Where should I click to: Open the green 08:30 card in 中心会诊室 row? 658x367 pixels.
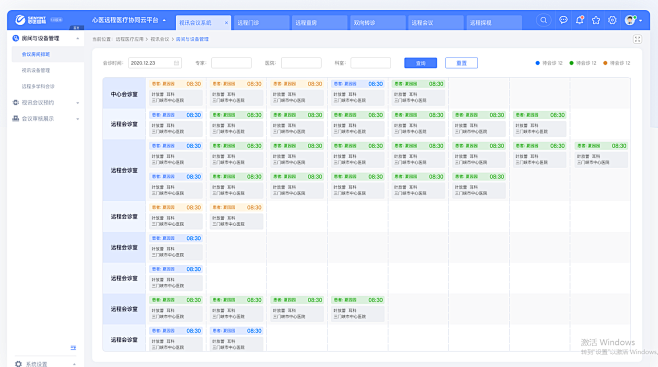click(x=418, y=92)
